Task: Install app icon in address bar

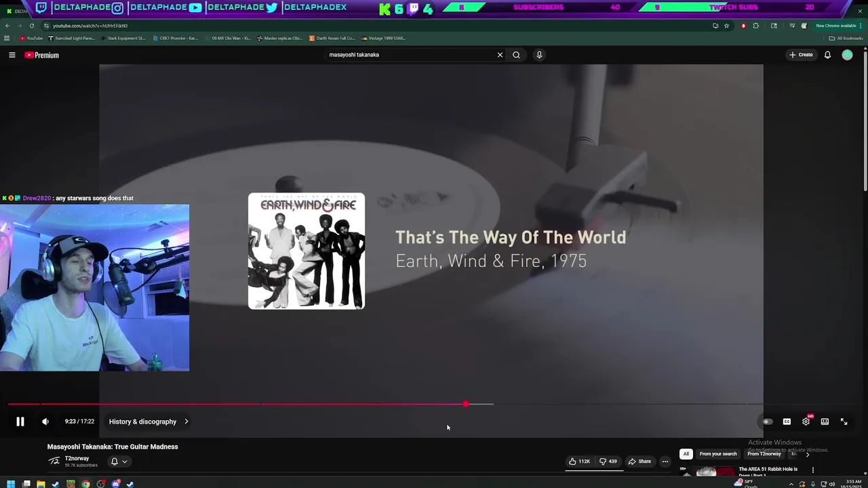Action: coord(715,26)
